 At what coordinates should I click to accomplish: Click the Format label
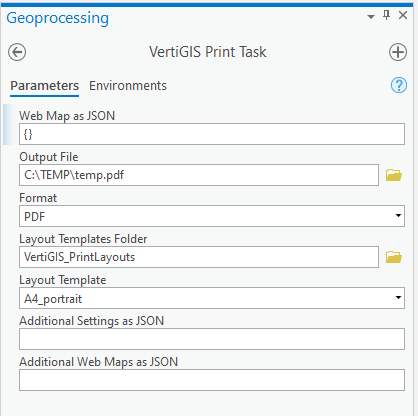pyautogui.click(x=38, y=198)
